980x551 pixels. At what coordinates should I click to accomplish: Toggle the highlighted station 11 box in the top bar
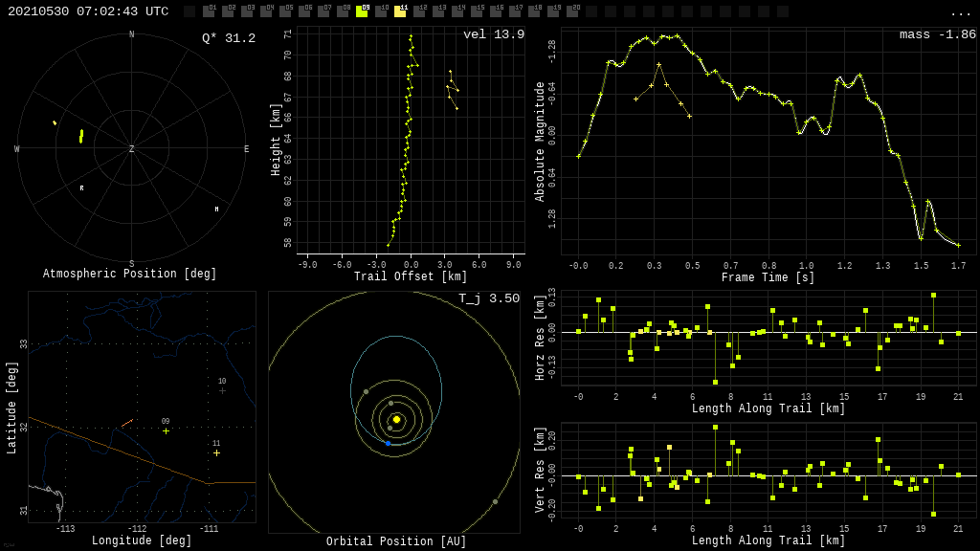pos(400,11)
